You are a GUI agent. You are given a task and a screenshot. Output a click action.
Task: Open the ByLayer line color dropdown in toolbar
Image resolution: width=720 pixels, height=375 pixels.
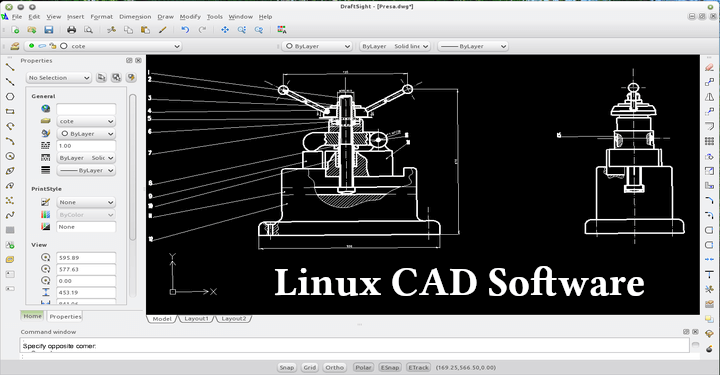[x=317, y=46]
